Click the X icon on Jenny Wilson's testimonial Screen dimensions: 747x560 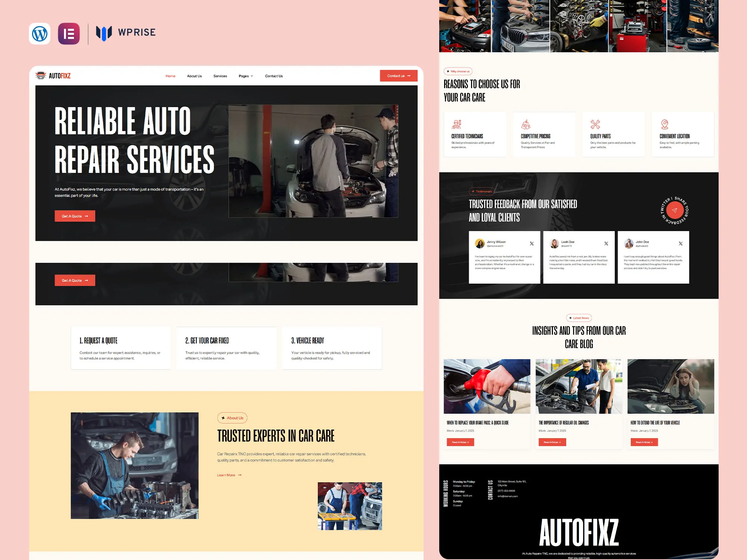pos(532,243)
